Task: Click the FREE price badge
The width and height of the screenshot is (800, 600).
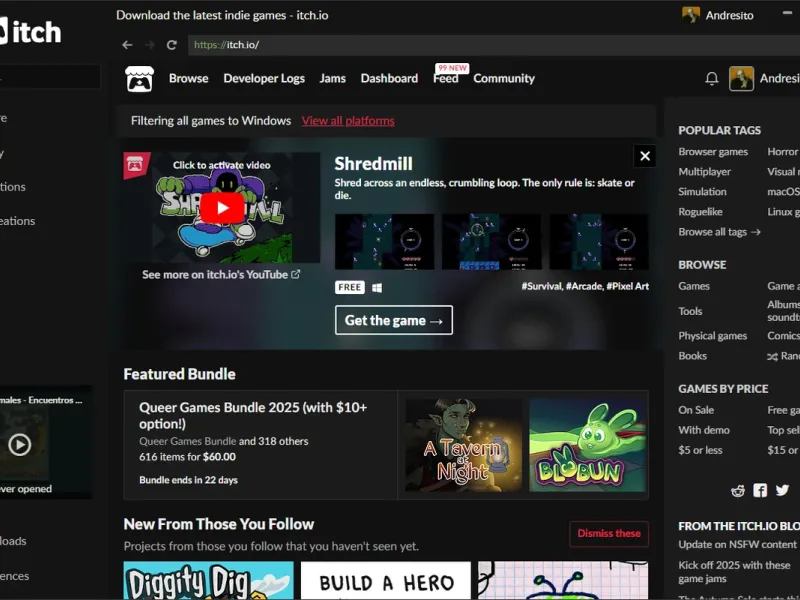Action: coord(350,287)
